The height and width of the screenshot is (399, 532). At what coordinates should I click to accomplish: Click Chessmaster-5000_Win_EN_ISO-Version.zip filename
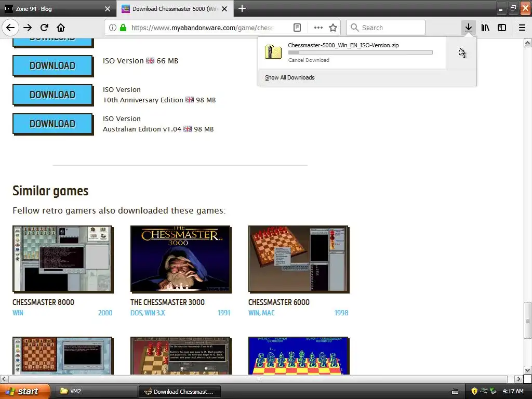[x=343, y=45]
